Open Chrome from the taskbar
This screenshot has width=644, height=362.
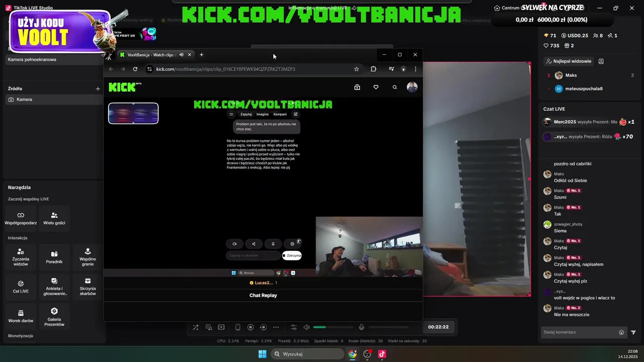tap(353, 354)
